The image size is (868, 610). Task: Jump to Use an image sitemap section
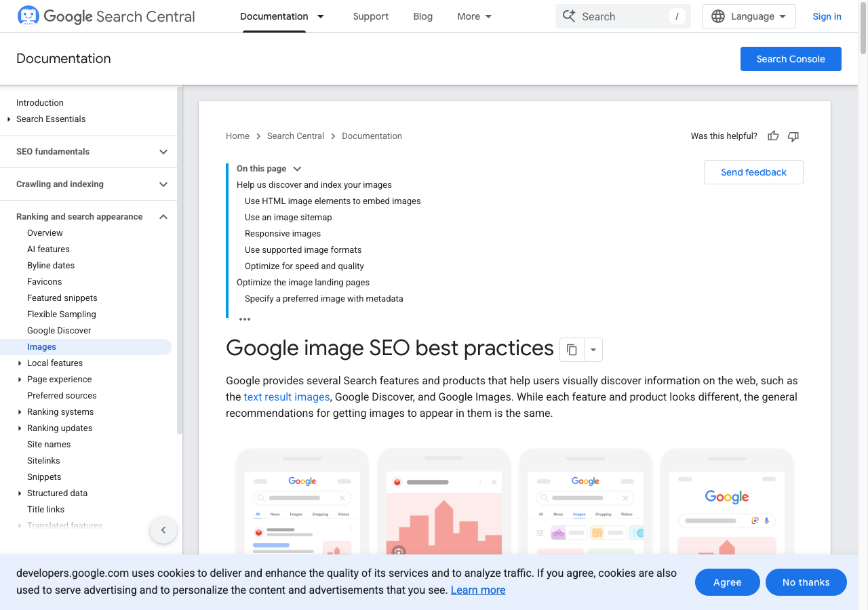point(288,218)
